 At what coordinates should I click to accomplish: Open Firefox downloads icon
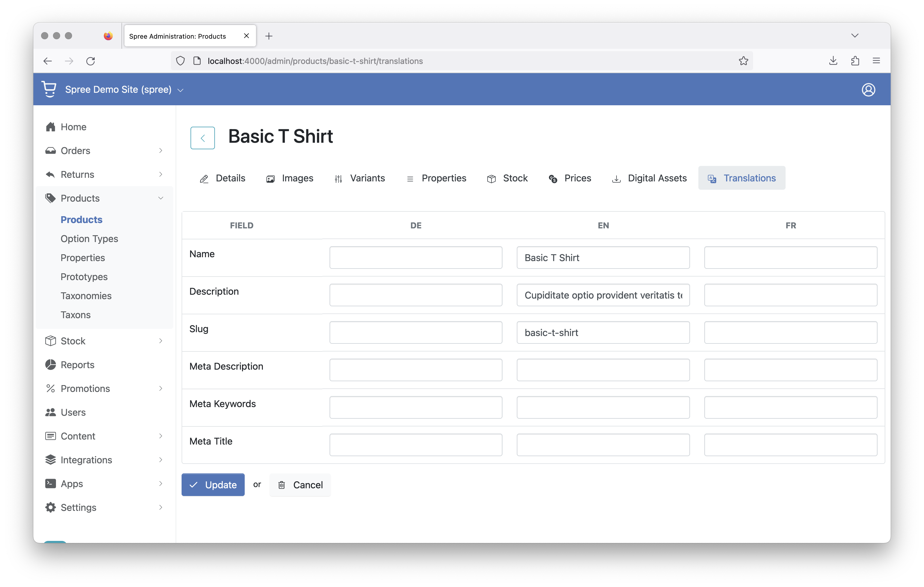tap(833, 61)
